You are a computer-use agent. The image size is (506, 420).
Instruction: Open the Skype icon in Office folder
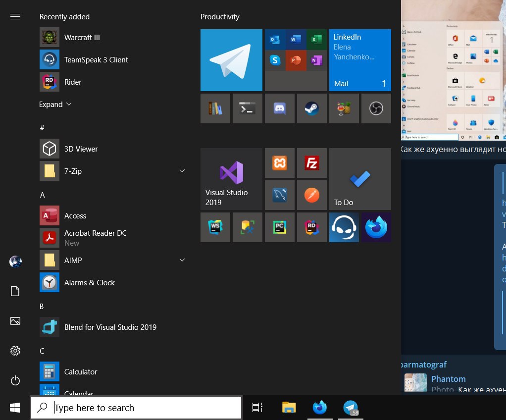(x=275, y=60)
